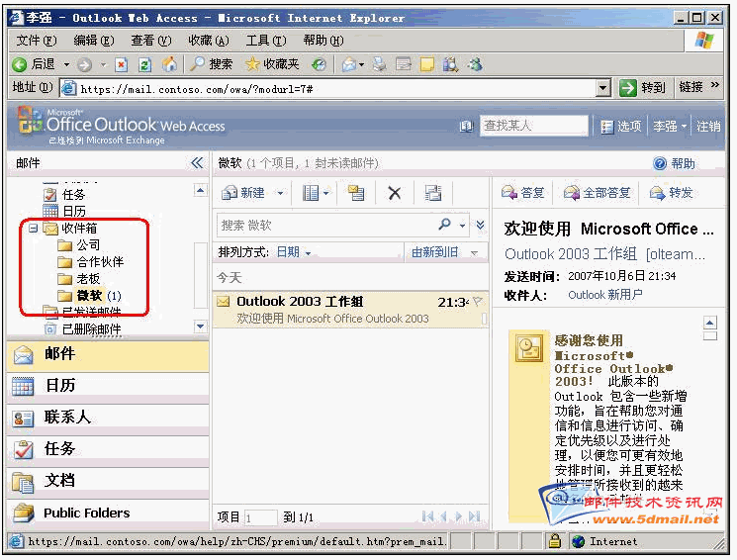Expand the address bar URL dropdown
This screenshot has width=737, height=560.
coord(603,88)
